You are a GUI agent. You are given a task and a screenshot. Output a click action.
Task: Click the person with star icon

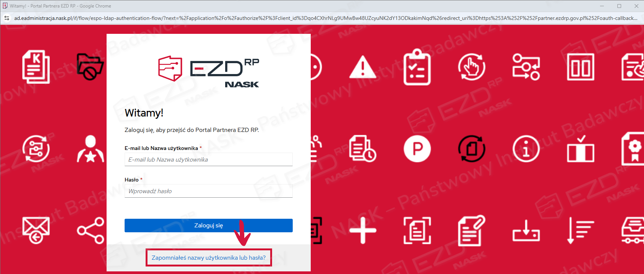(x=90, y=149)
